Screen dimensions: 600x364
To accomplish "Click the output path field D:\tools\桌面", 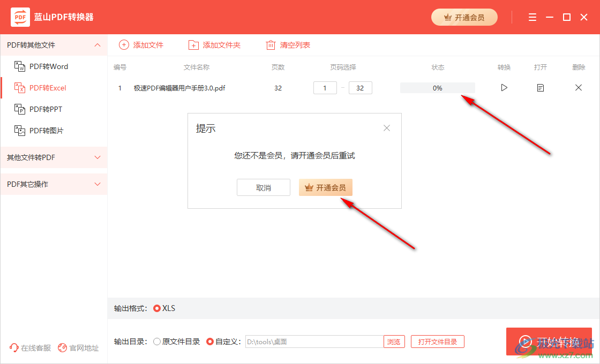I will tap(314, 342).
